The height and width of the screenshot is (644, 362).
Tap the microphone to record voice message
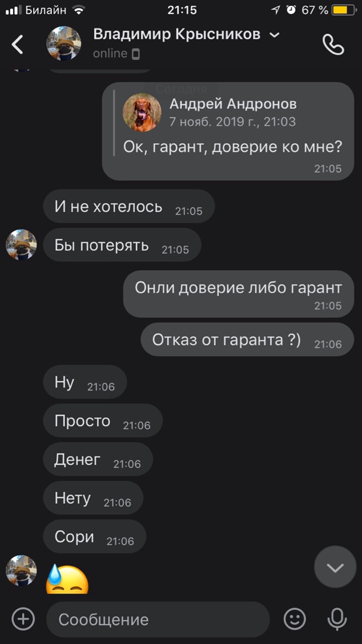[x=337, y=619]
